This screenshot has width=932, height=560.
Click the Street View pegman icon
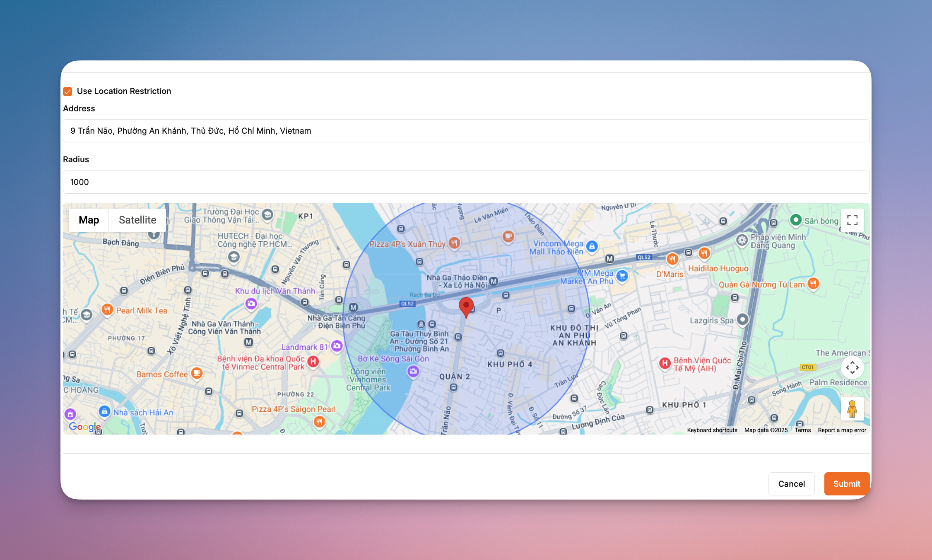pos(852,409)
